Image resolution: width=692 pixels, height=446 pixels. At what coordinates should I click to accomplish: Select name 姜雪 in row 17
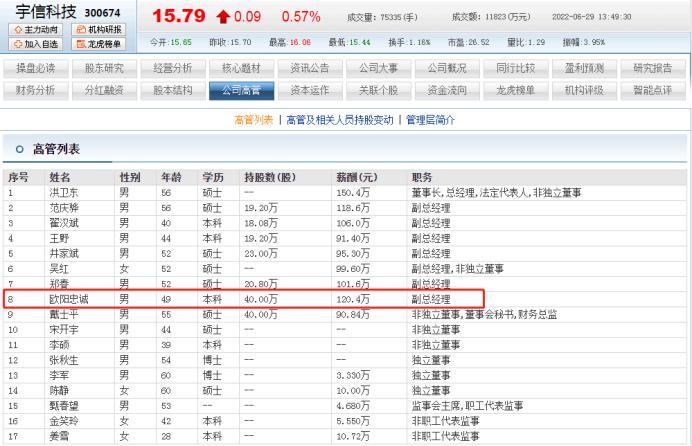(59, 436)
